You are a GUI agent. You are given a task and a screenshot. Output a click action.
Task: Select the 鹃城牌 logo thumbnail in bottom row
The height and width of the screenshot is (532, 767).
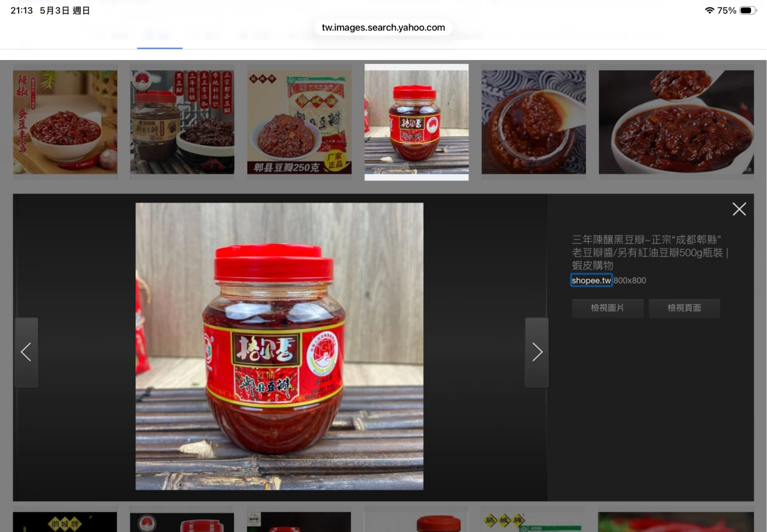point(65,522)
